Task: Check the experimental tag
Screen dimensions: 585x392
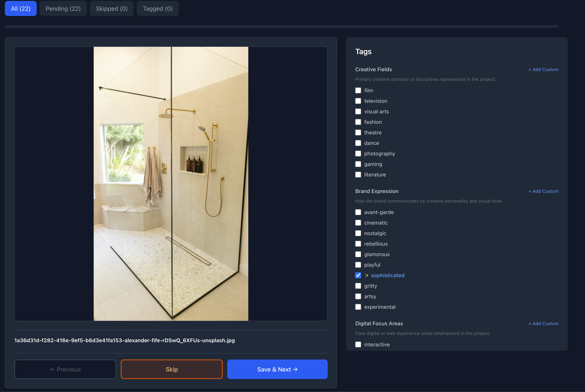Action: click(358, 307)
